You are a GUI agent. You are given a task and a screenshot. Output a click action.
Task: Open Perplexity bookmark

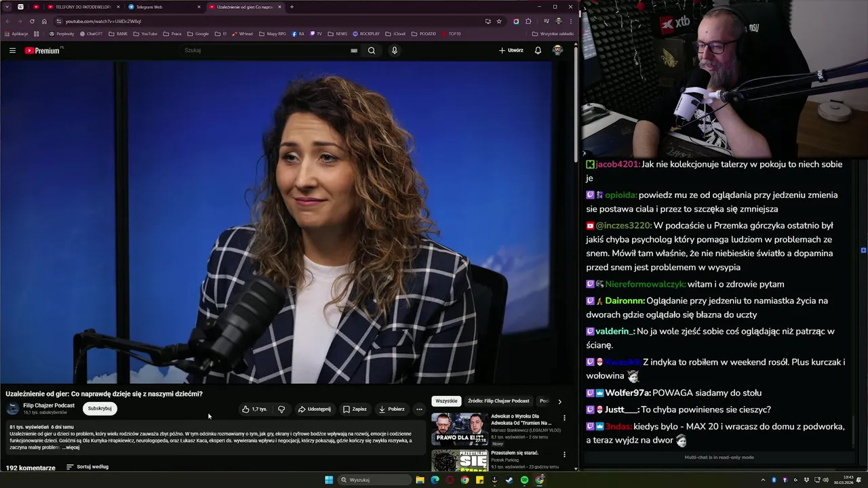[62, 34]
